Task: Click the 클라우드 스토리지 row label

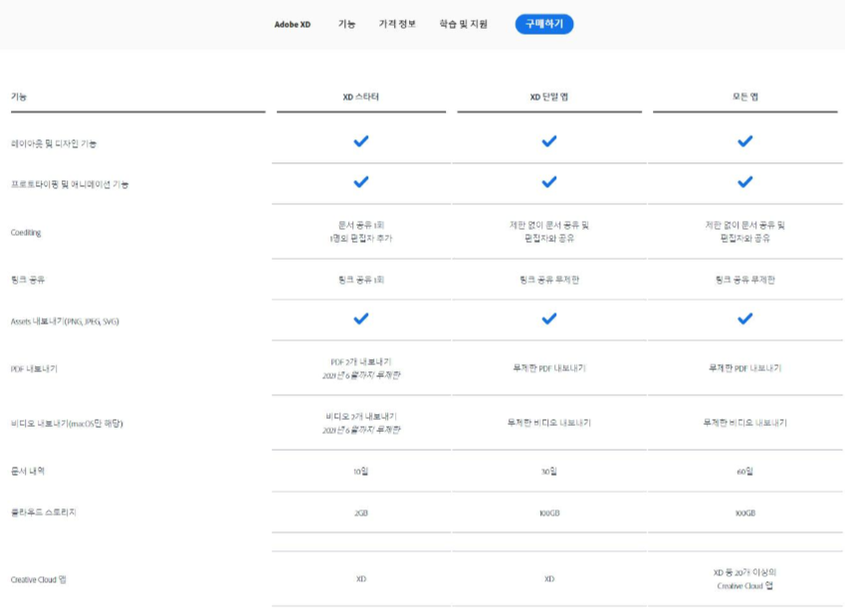Action: click(x=44, y=513)
